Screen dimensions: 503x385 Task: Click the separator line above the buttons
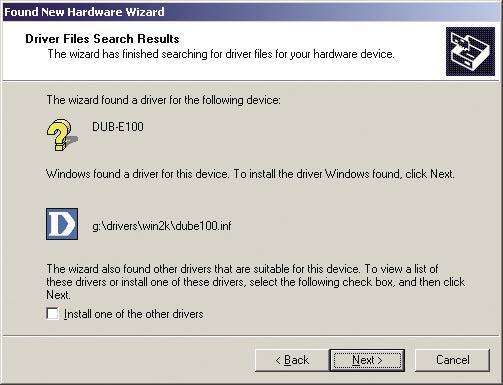tap(251, 336)
